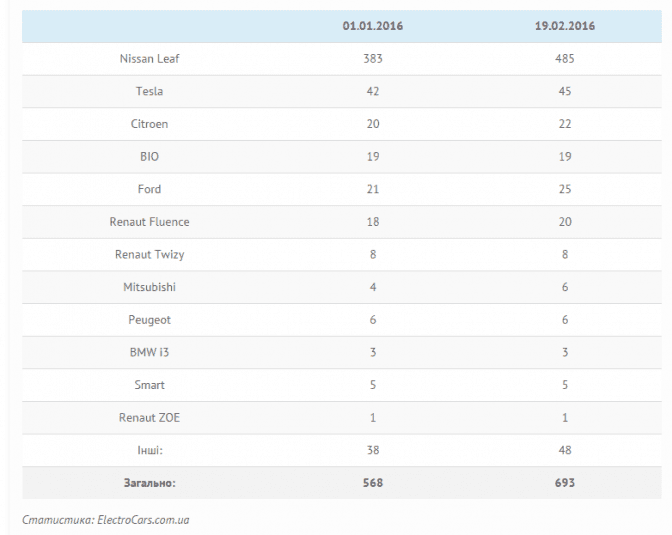The height and width of the screenshot is (535, 672).
Task: Click Nissan Leaf value 485
Action: click(564, 59)
